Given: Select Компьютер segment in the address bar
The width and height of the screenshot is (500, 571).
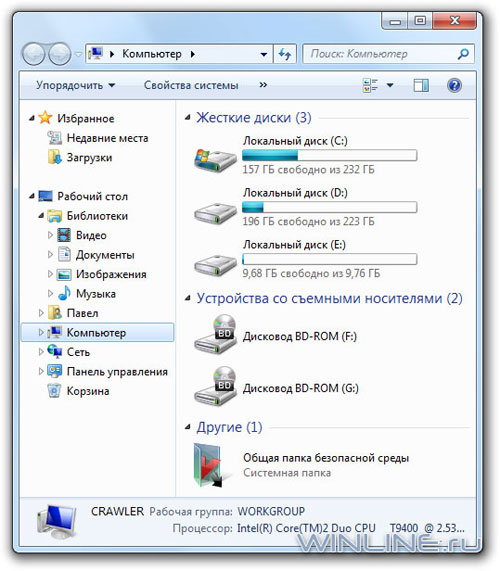Looking at the screenshot, I should coord(152,54).
